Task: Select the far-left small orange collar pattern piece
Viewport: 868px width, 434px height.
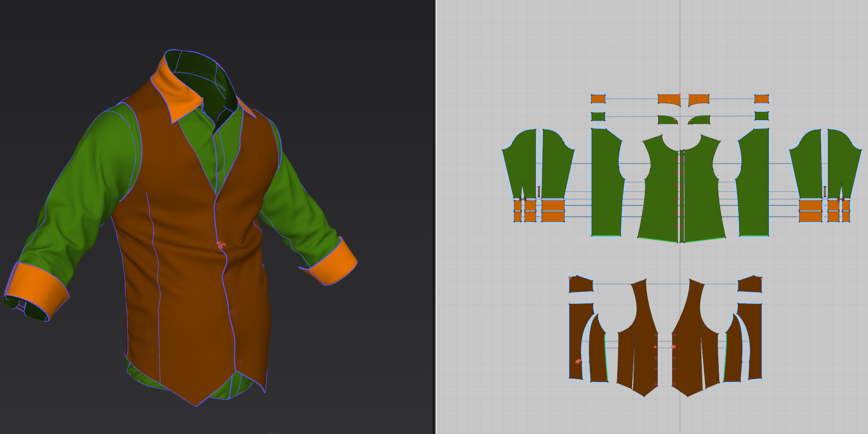Action: pos(598,99)
